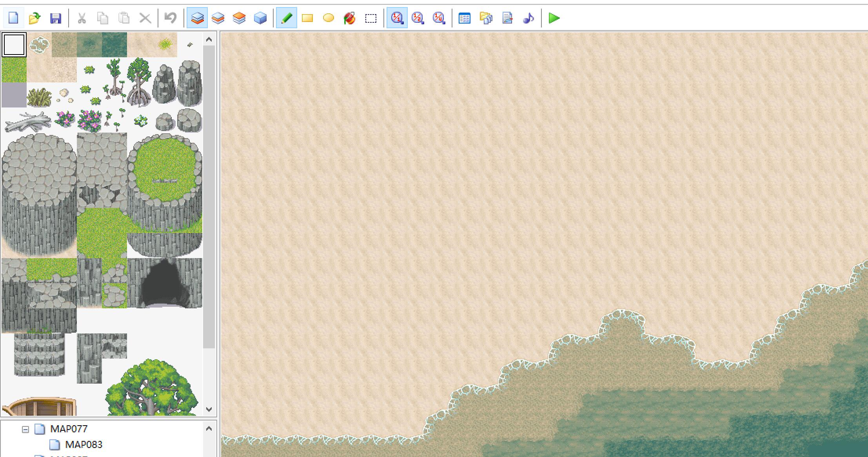Set map zoom to 1/2
Screen dimensions: 868x457
tap(418, 18)
